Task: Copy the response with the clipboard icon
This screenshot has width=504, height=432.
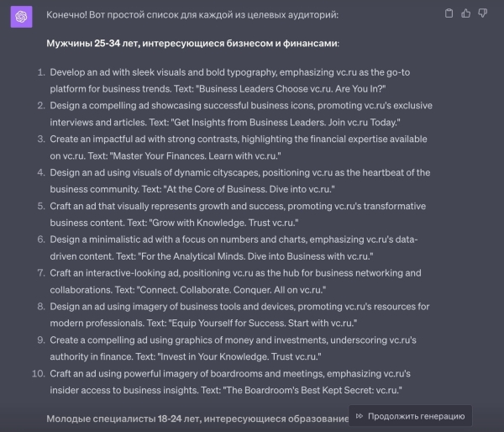Action: [449, 13]
